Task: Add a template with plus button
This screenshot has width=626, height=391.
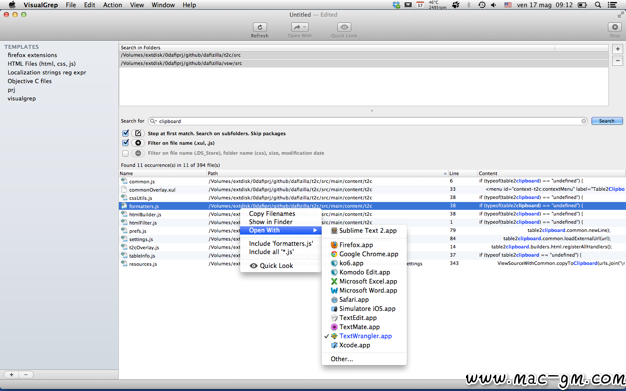Action: [12, 375]
